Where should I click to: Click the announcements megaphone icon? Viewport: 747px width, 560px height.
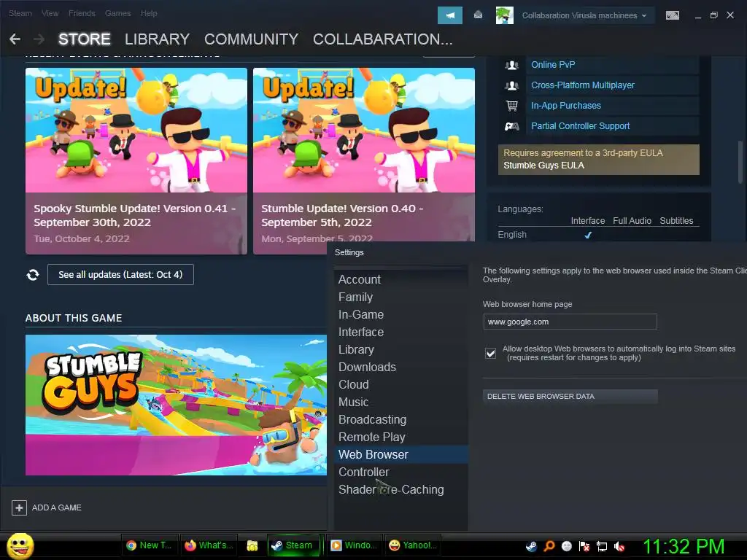(x=449, y=15)
